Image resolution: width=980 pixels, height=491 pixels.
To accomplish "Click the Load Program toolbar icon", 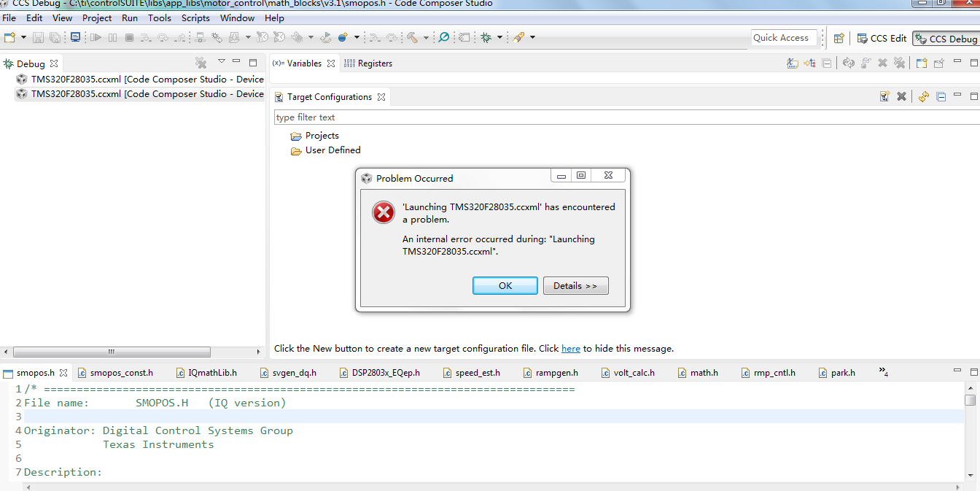I will (234, 37).
